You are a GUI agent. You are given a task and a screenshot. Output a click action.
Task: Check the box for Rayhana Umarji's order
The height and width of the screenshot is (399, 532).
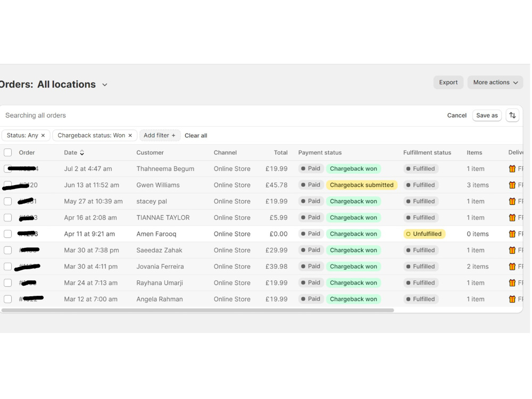(8, 282)
